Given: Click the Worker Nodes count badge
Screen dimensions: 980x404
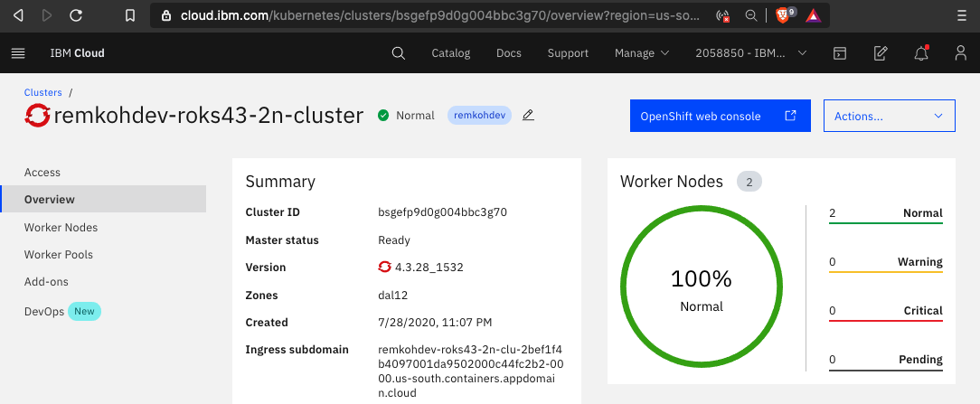Looking at the screenshot, I should (x=749, y=182).
